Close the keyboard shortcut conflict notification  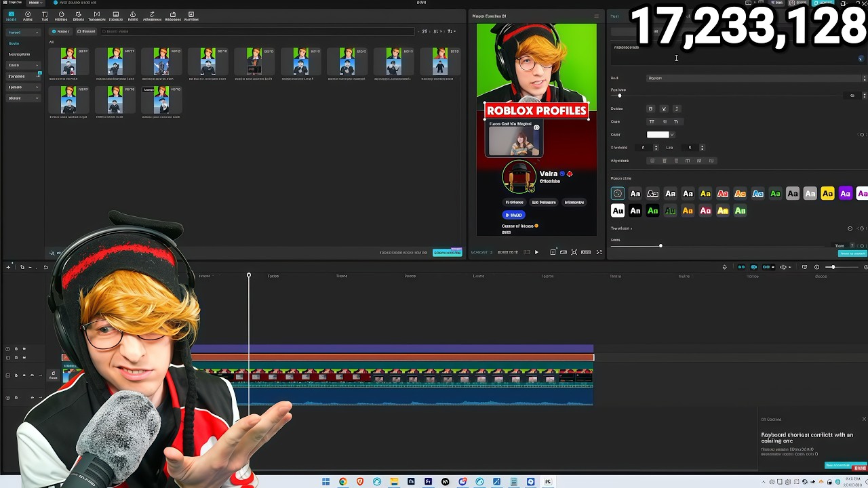(x=864, y=419)
